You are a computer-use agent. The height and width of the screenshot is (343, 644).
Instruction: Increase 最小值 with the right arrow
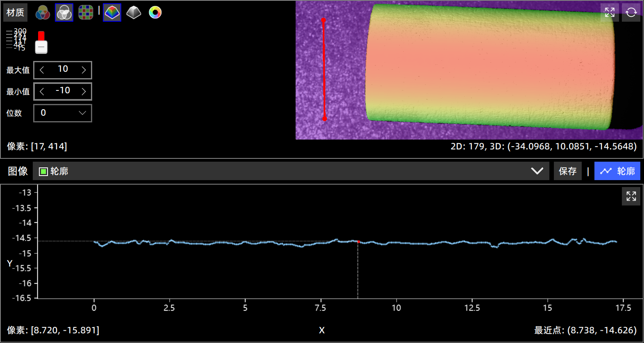click(x=84, y=91)
